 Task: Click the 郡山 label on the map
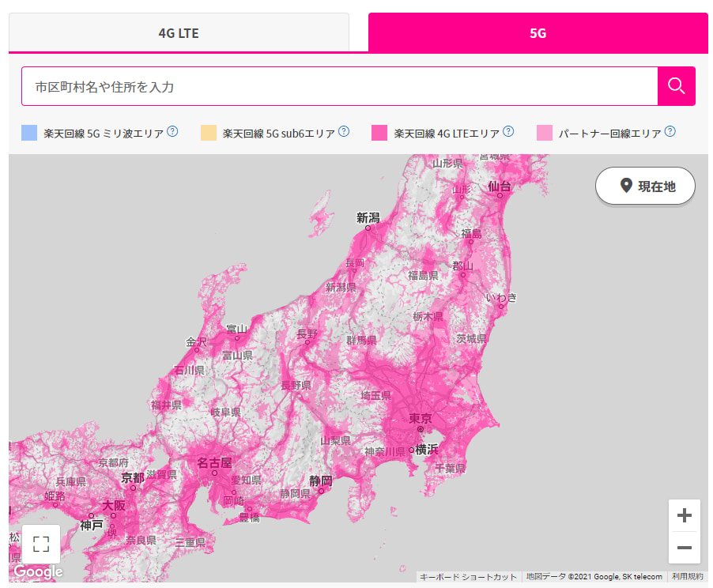pos(463,266)
